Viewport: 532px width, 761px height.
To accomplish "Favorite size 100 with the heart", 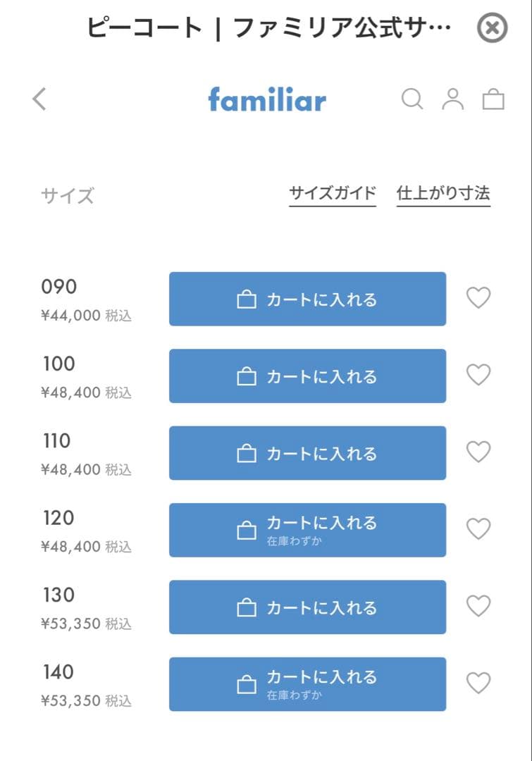I will (x=478, y=375).
